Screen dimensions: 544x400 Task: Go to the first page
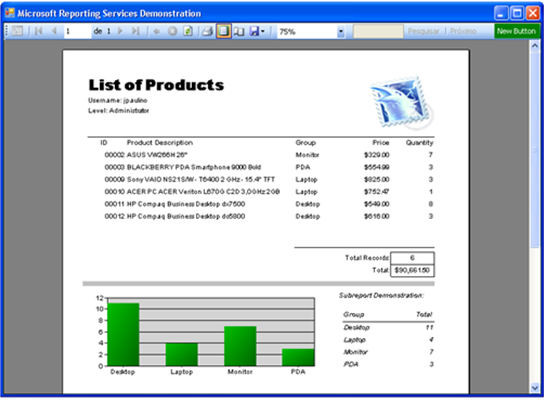coord(39,31)
